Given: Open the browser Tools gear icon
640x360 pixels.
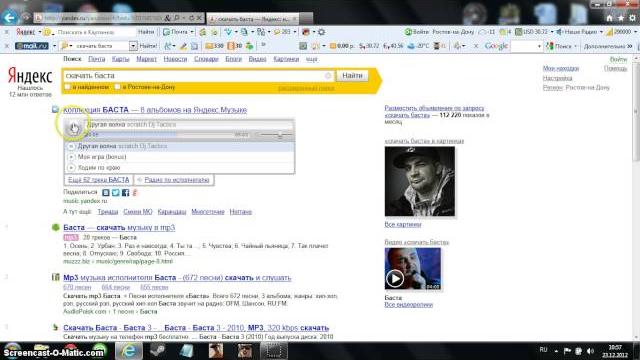Looking at the screenshot, I should tap(632, 18).
